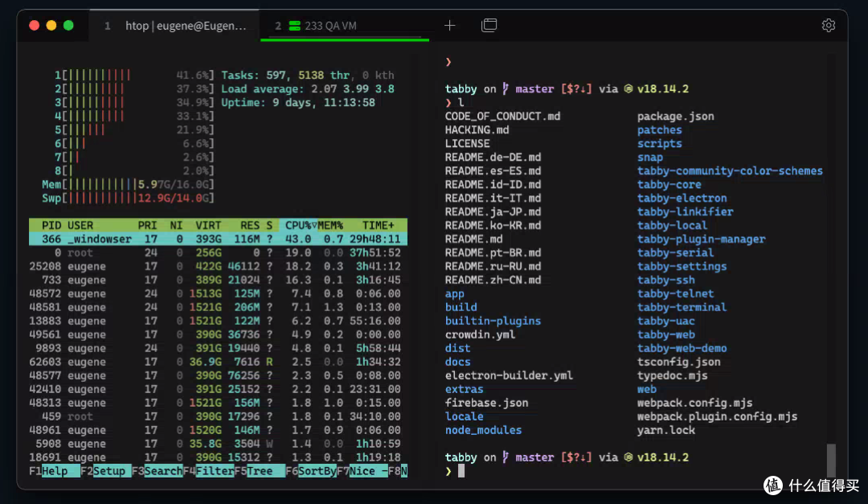Viewport: 868px width, 504px height.
Task: Select the 233 QA VM tab
Action: (344, 26)
